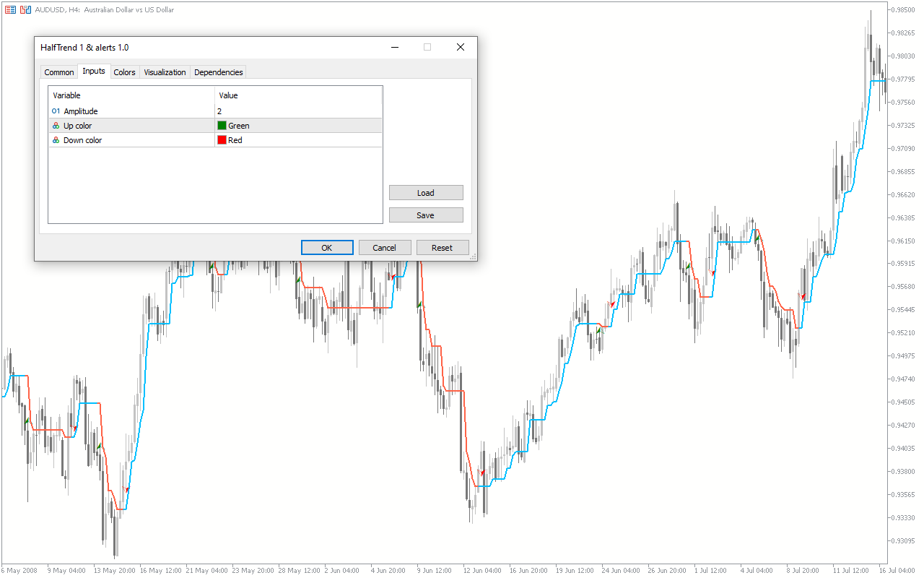924x578 pixels.
Task: Select the Up color variable row
Action: (215, 126)
